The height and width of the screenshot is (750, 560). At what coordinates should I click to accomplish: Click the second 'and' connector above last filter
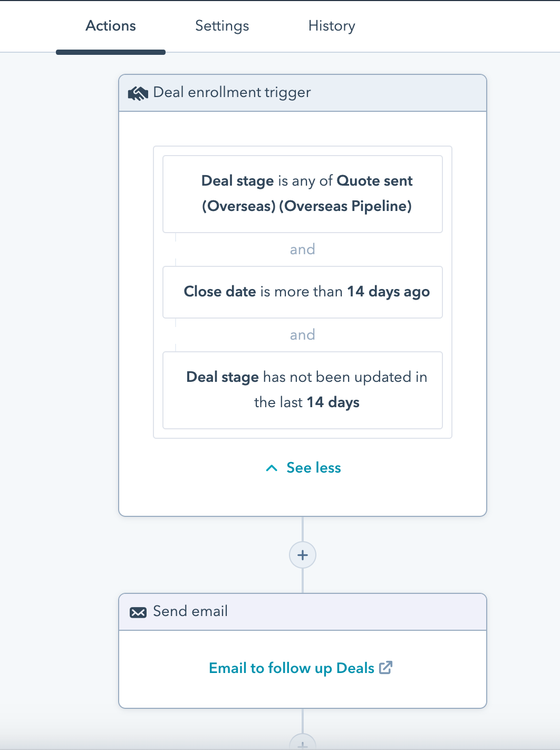(303, 334)
